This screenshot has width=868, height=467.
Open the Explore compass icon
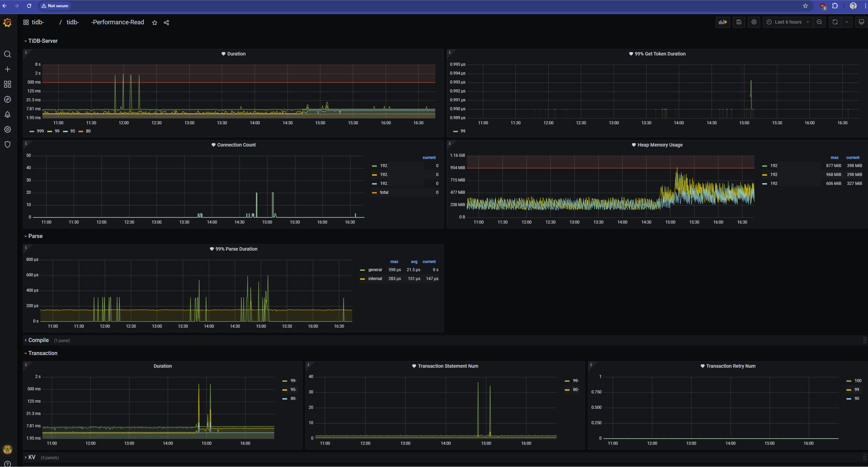pyautogui.click(x=7, y=99)
